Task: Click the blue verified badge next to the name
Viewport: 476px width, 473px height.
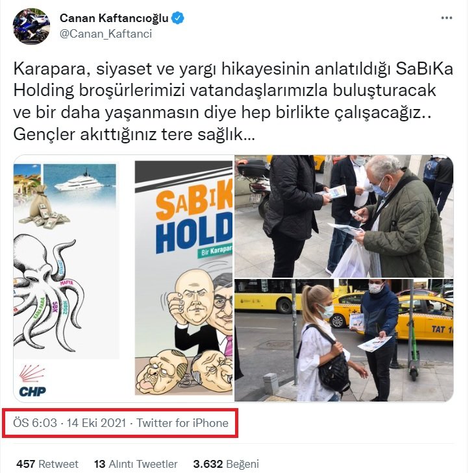Action: 177,18
